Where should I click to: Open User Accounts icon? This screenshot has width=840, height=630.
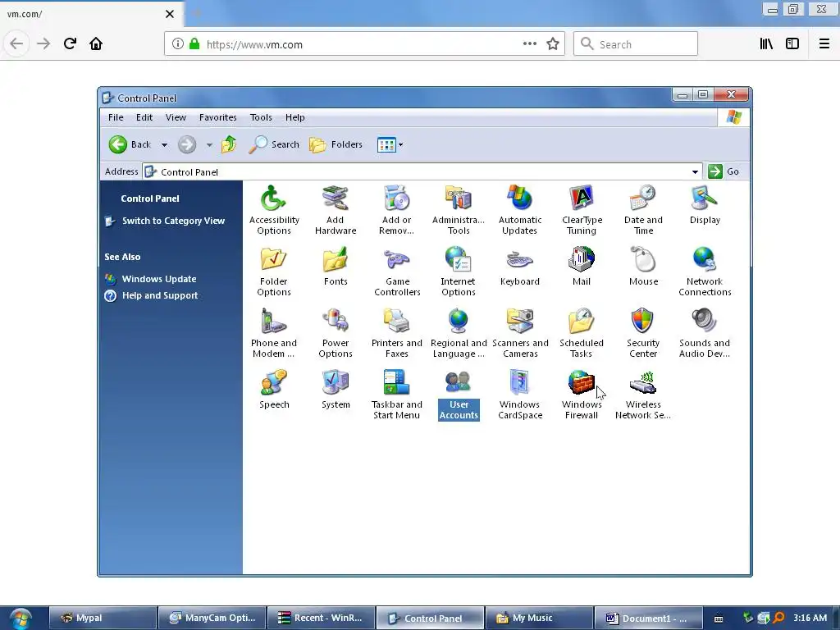459,395
